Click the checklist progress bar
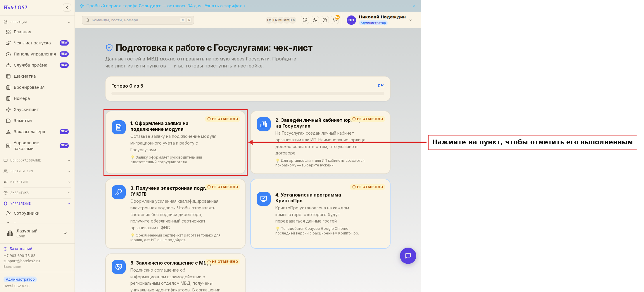The height and width of the screenshot is (292, 644). click(248, 93)
